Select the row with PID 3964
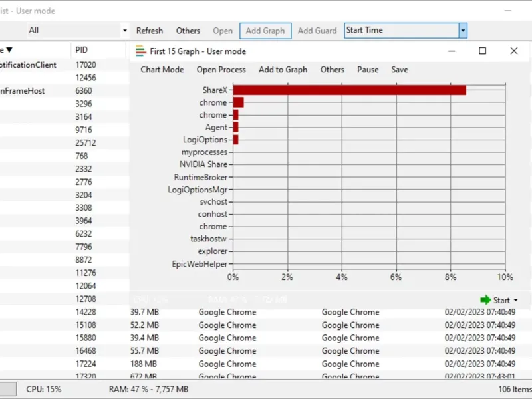Screen dimensions: 532x399 tap(65, 221)
